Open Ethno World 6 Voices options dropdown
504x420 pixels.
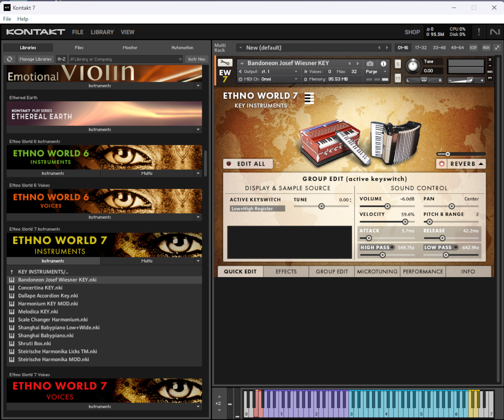[198, 217]
